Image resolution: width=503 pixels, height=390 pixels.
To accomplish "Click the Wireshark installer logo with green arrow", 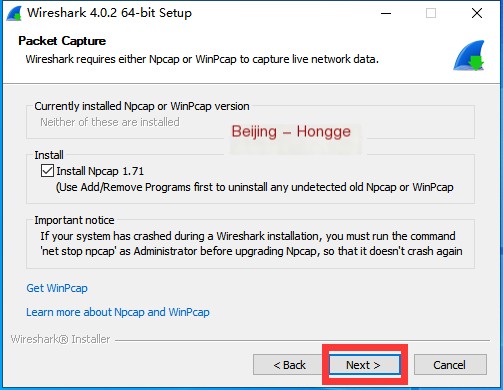I will coord(469,56).
